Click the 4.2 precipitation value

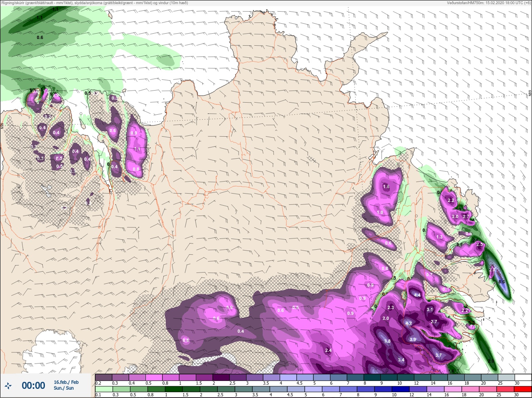click(409, 324)
